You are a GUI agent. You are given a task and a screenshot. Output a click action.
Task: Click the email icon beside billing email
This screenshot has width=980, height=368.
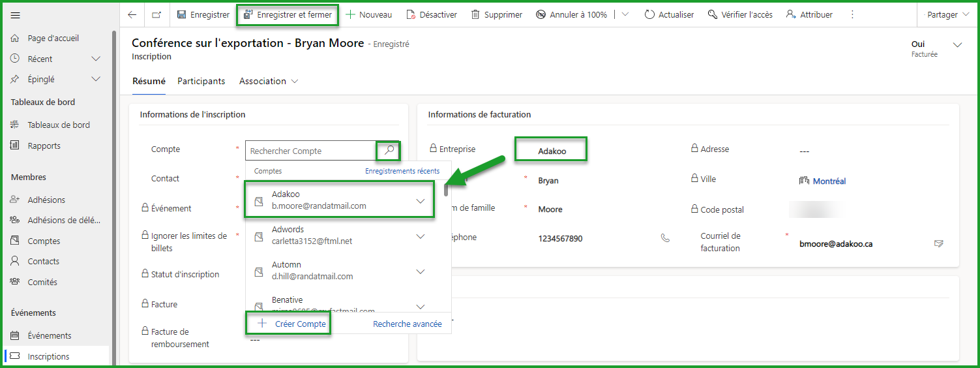click(938, 243)
